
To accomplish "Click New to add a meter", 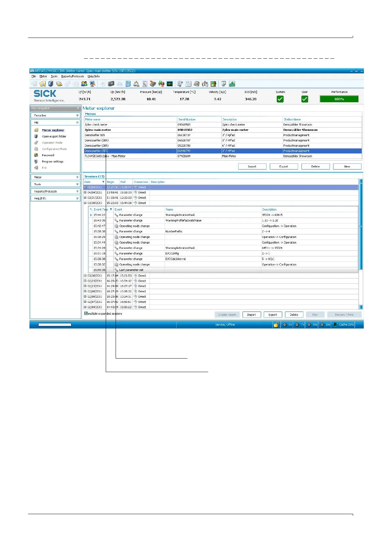I will click(x=347, y=166).
